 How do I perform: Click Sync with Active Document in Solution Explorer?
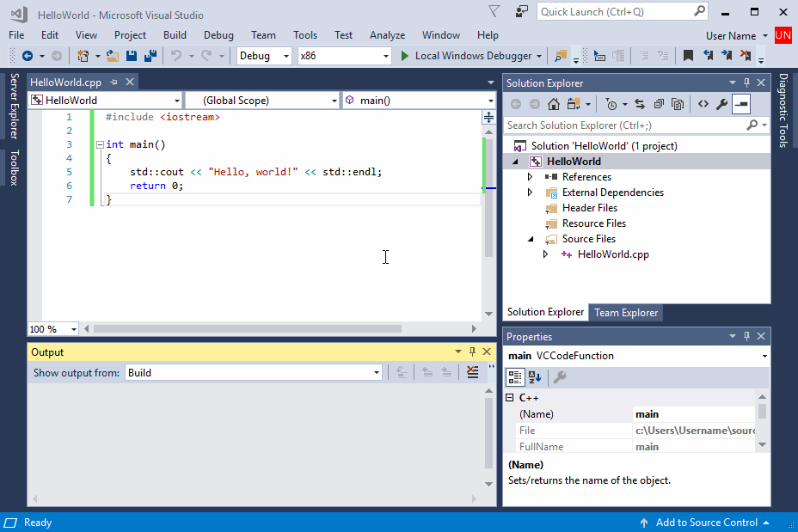[x=640, y=104]
